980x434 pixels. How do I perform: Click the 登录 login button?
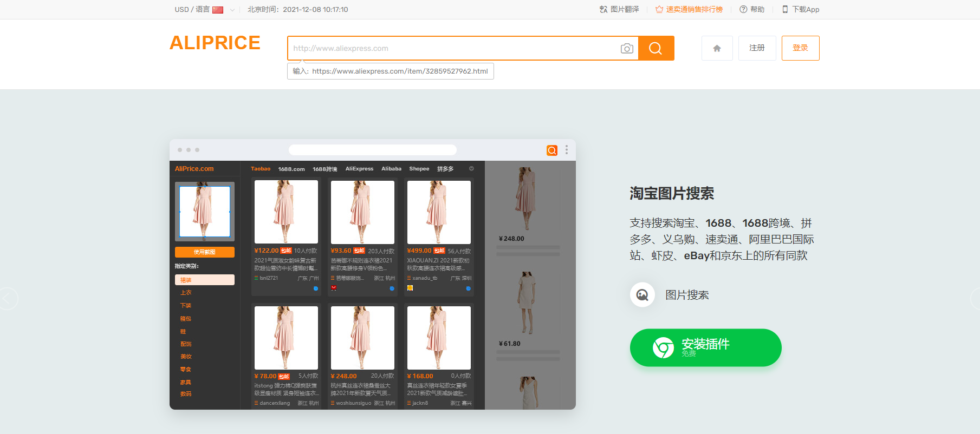coord(801,48)
